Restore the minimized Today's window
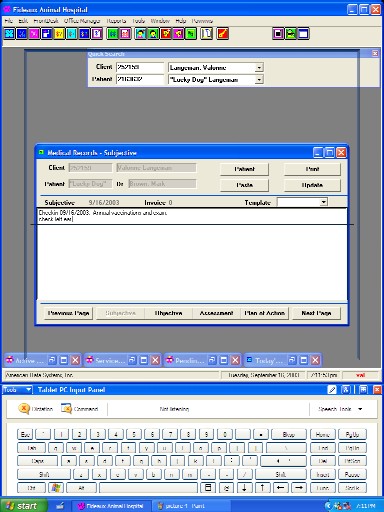 tap(292, 360)
